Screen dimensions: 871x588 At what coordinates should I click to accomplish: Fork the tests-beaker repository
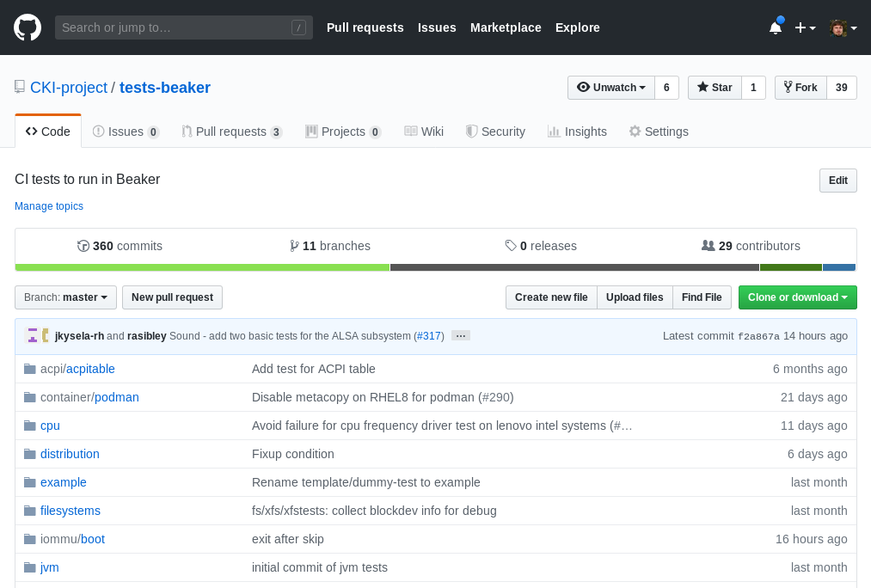pyautogui.click(x=801, y=88)
